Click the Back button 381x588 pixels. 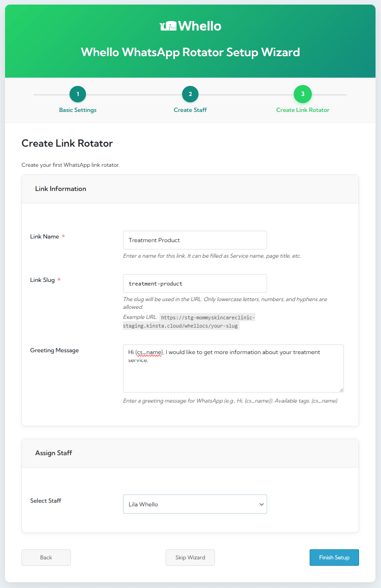point(46,557)
